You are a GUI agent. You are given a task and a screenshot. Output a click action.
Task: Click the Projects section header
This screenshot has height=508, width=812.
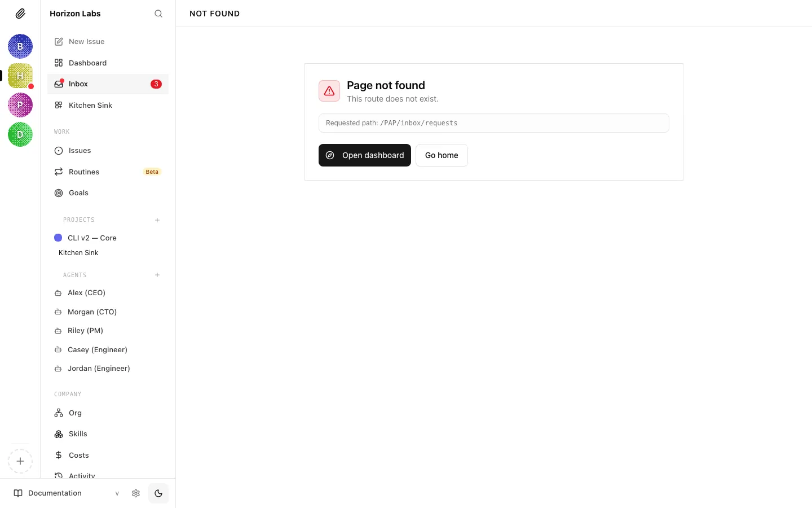(79, 220)
